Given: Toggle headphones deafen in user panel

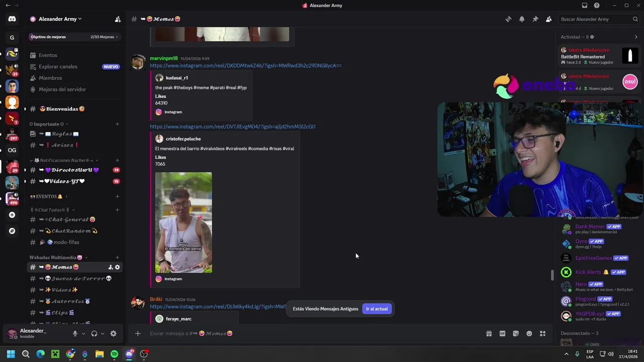Looking at the screenshot, I should [x=94, y=334].
